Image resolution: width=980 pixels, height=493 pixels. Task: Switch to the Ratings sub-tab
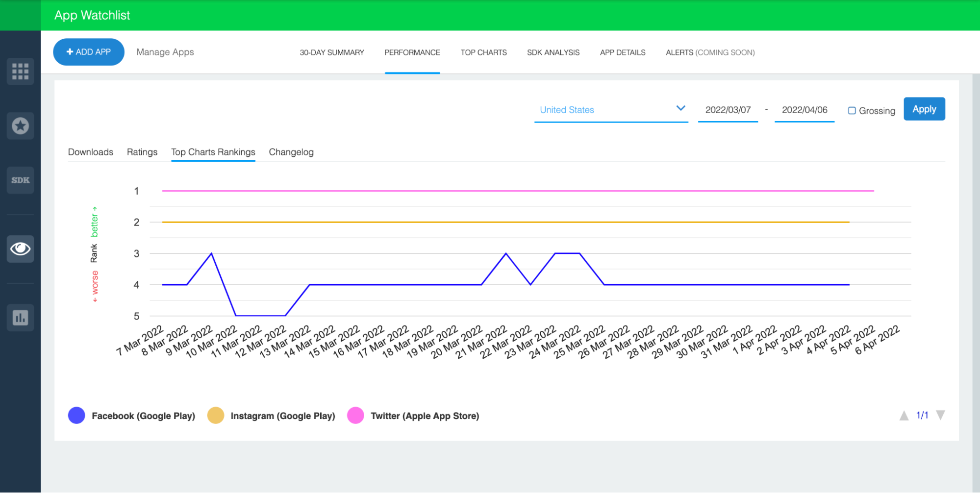tap(142, 152)
